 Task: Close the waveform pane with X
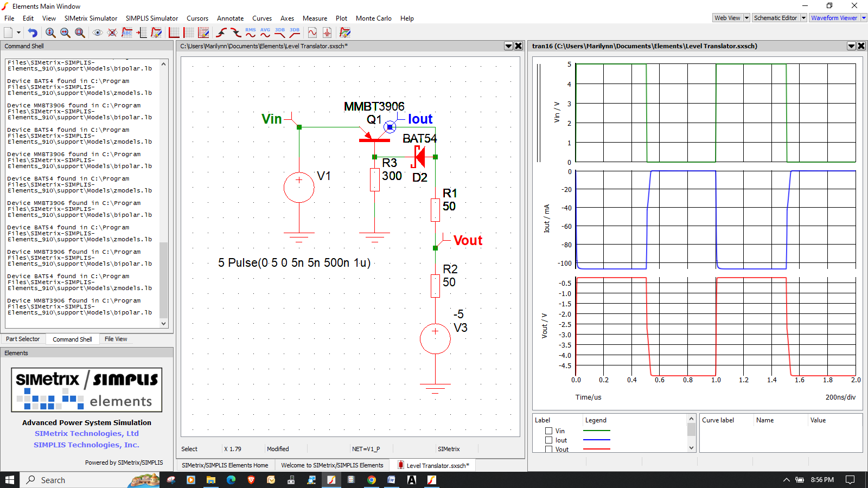click(861, 46)
